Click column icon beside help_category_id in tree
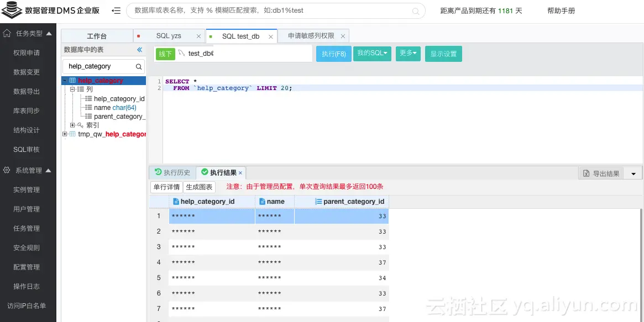This screenshot has width=644, height=322. tap(88, 99)
